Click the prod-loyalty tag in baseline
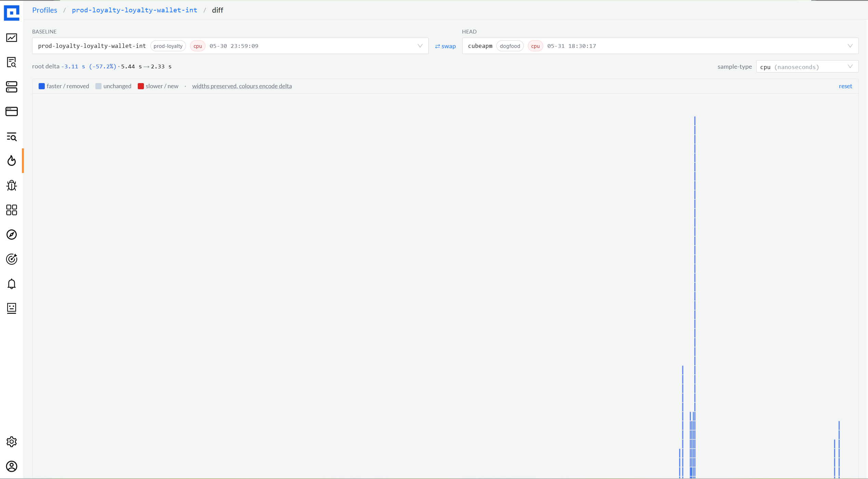 (x=168, y=46)
